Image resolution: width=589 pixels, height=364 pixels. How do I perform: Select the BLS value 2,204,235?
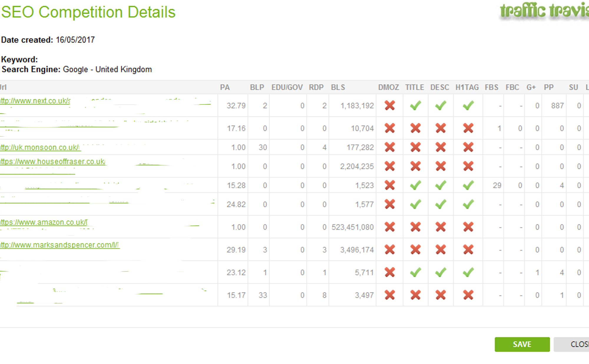[357, 166]
